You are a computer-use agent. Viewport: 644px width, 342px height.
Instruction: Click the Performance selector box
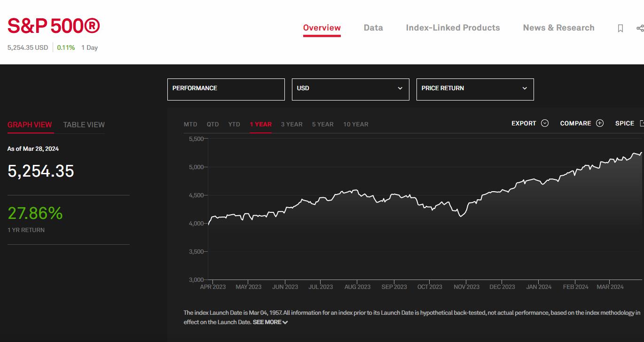click(x=226, y=89)
